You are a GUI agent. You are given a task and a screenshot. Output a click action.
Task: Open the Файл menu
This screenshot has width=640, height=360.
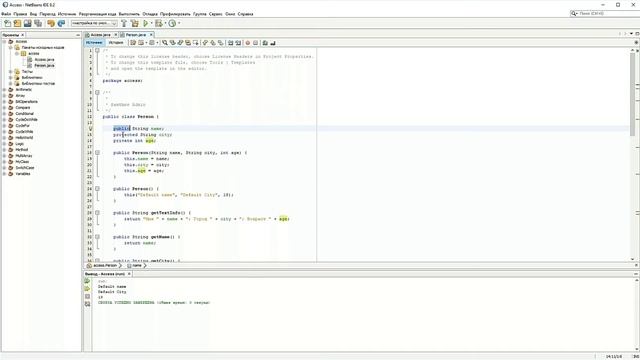click(x=6, y=14)
